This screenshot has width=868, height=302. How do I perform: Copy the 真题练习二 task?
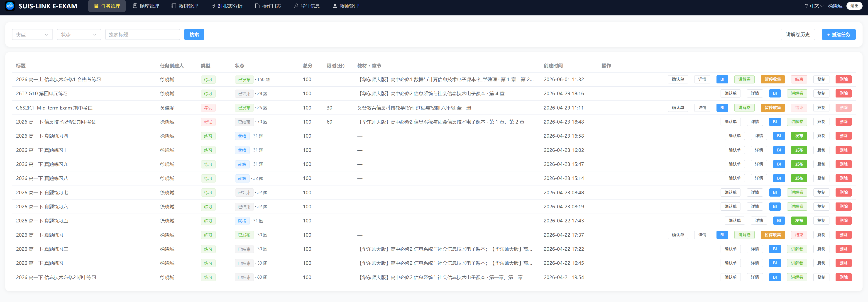tap(821, 249)
